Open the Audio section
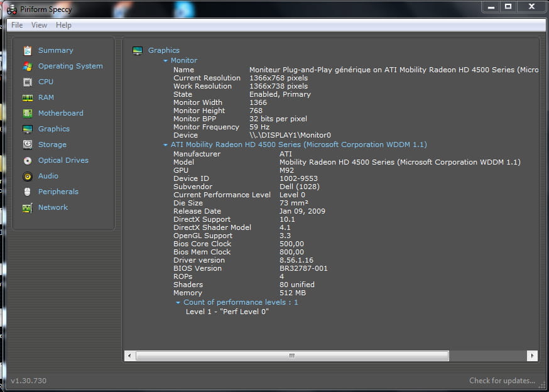This screenshot has width=549, height=392. tap(48, 176)
